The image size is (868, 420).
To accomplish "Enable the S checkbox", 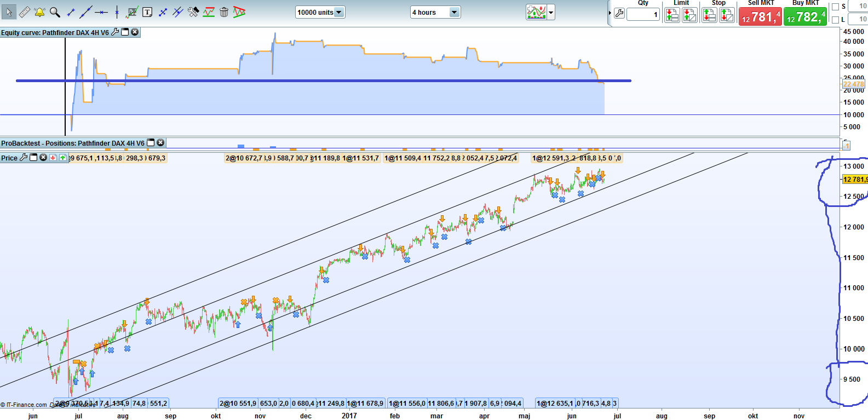I will [835, 7].
